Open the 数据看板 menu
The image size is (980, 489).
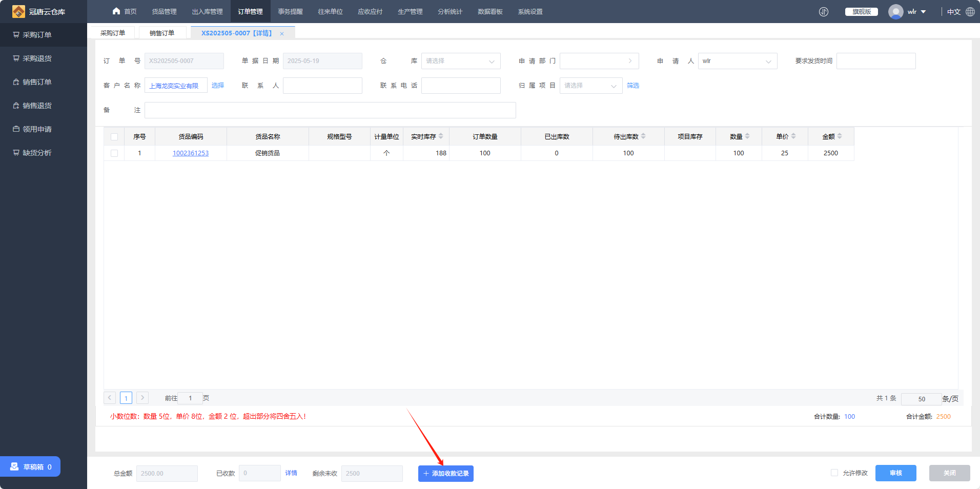click(490, 11)
